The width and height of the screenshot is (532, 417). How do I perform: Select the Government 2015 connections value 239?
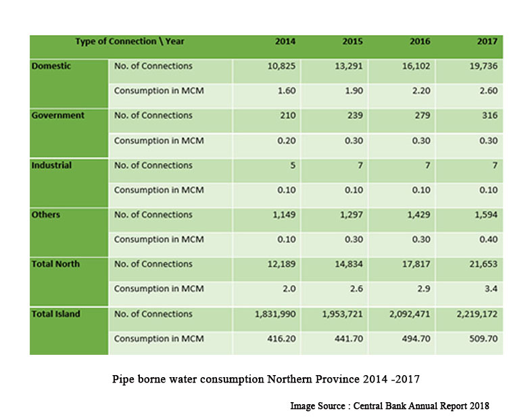[354, 116]
